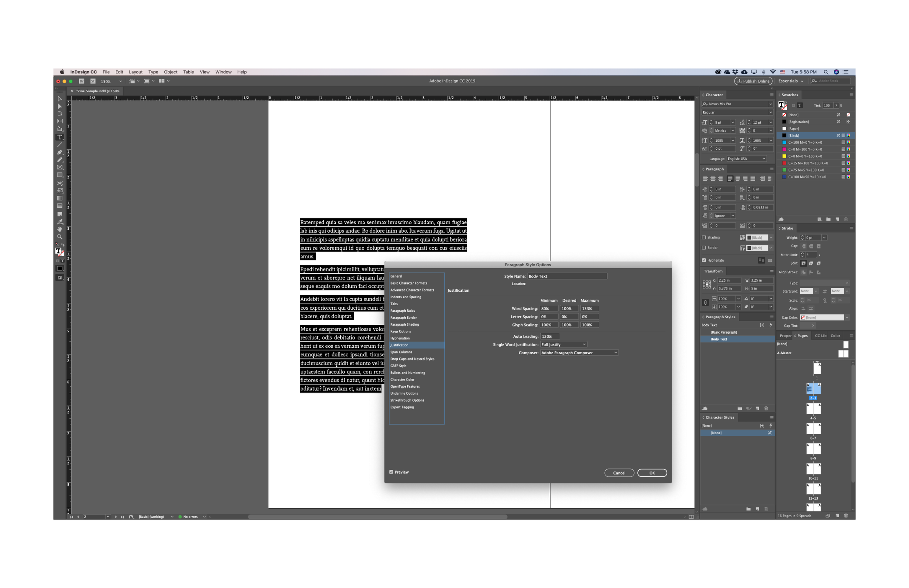Open the Layout menu
This screenshot has height=588, width=909.
coord(136,72)
